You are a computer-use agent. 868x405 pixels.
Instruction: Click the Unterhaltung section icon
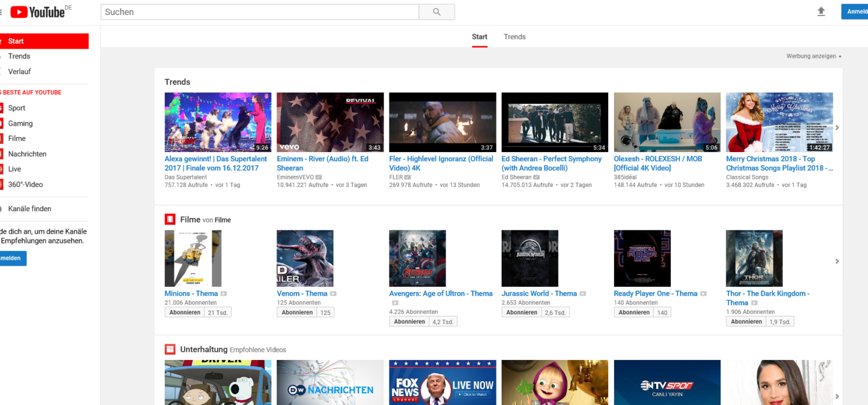pyautogui.click(x=170, y=349)
